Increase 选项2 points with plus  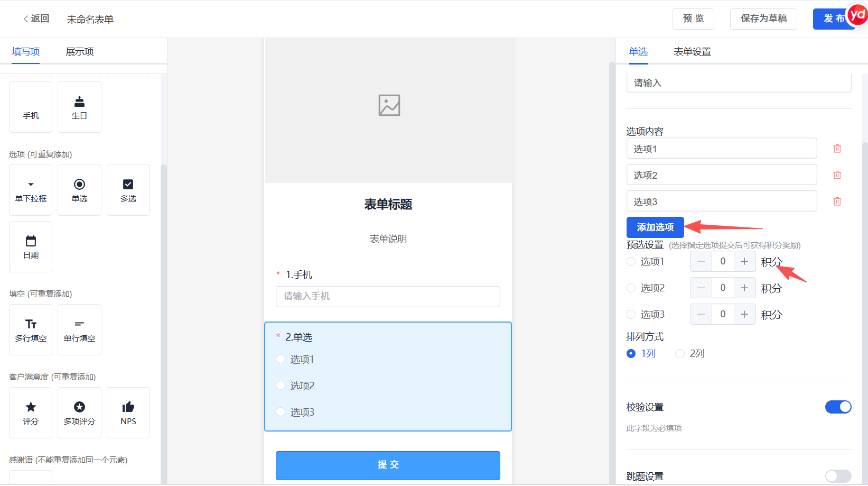click(x=744, y=288)
